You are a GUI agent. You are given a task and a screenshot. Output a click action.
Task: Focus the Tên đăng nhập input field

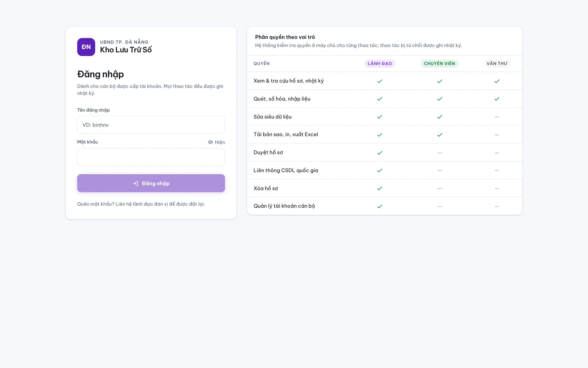(151, 125)
